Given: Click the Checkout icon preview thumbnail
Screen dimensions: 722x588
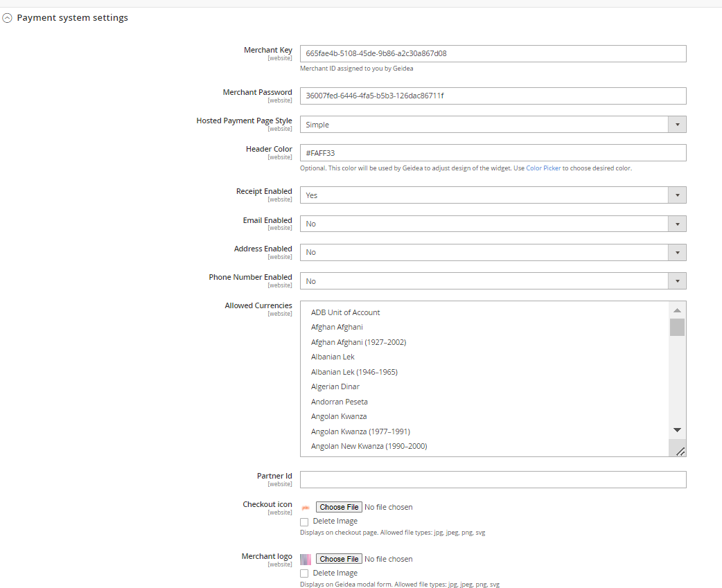Looking at the screenshot, I should pyautogui.click(x=306, y=508).
